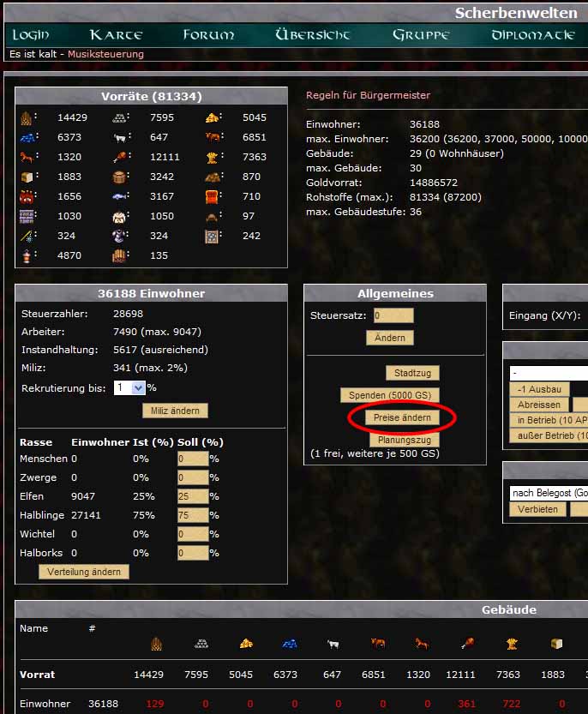Image resolution: width=588 pixels, height=714 pixels.
Task: Click the campfire icon beside 1656
Action: point(27,196)
